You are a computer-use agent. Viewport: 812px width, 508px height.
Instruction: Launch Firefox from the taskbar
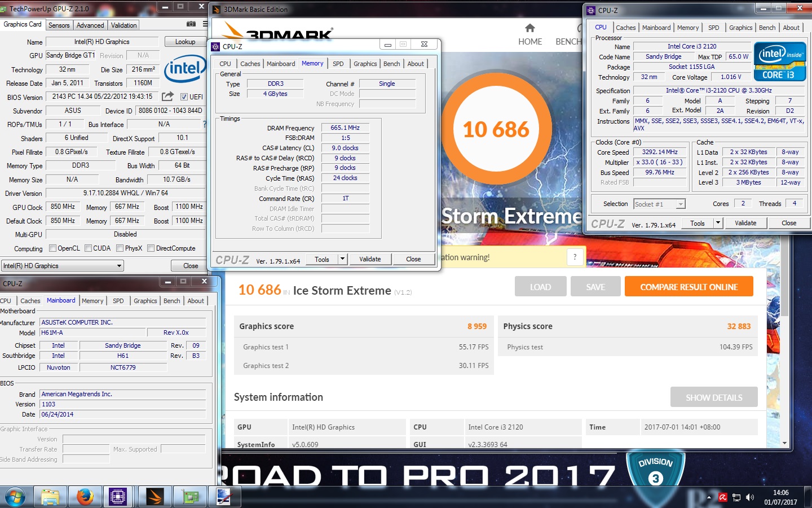pos(85,497)
